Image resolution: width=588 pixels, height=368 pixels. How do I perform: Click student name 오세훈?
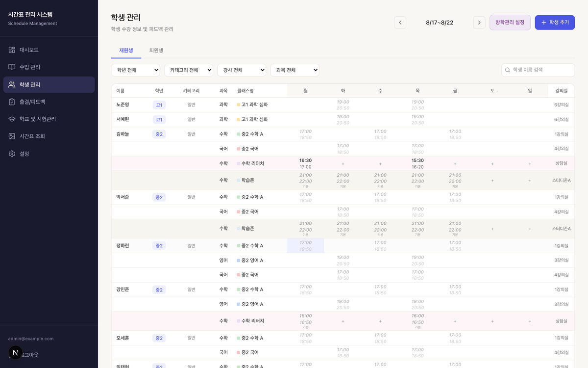[x=123, y=338]
